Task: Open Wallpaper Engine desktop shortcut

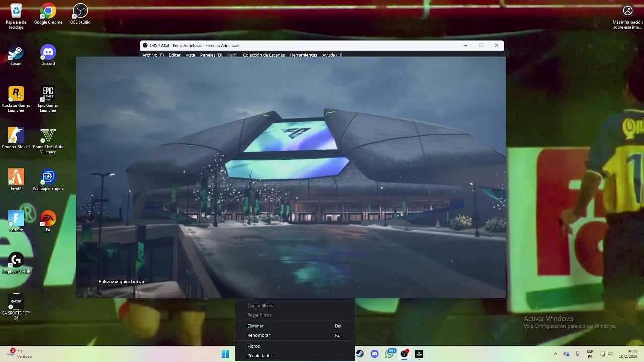Action: click(48, 179)
